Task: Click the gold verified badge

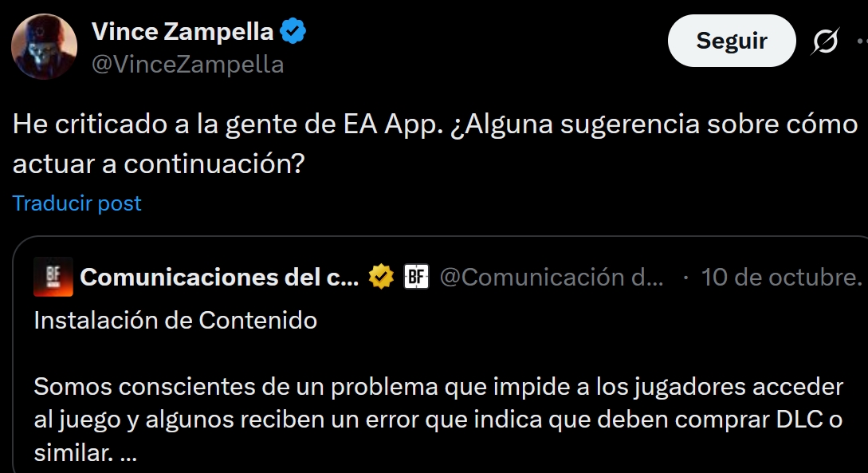Action: click(x=382, y=277)
